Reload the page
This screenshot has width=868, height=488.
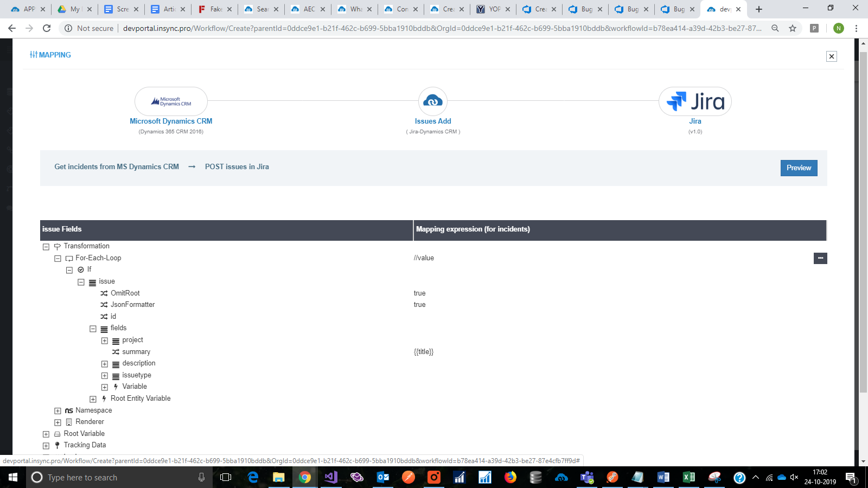coord(47,28)
